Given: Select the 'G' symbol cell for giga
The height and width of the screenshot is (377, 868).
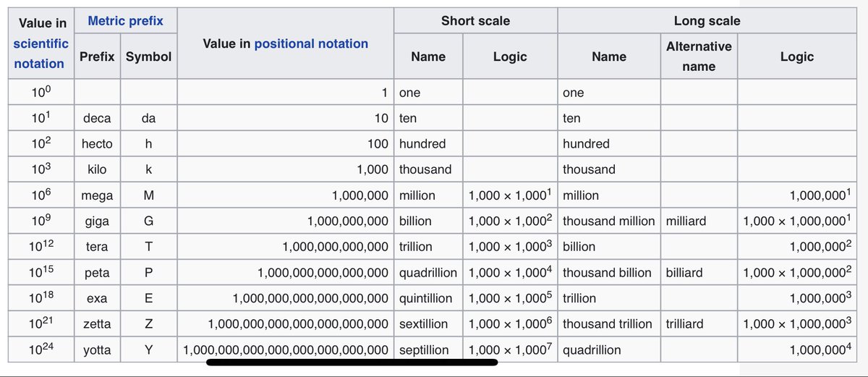Looking at the screenshot, I should 148,221.
